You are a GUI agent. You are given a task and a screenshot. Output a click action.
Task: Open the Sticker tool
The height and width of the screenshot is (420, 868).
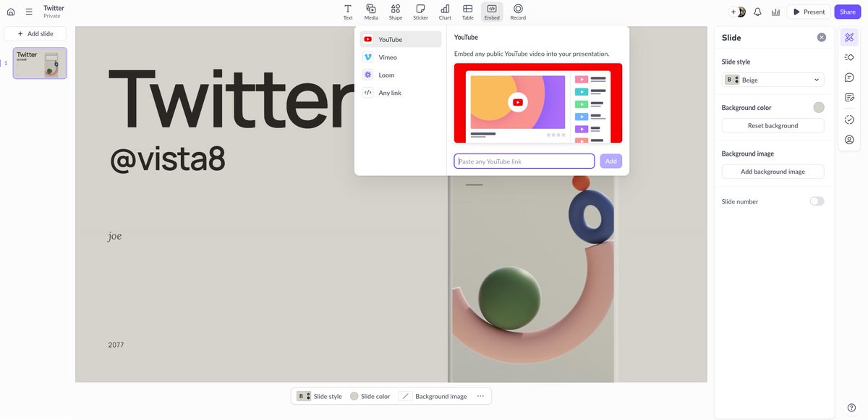[420, 12]
